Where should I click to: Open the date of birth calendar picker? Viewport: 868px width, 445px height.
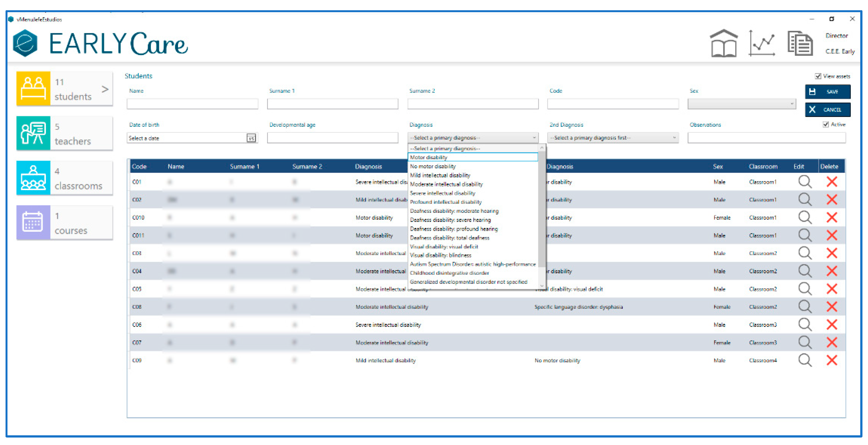251,138
